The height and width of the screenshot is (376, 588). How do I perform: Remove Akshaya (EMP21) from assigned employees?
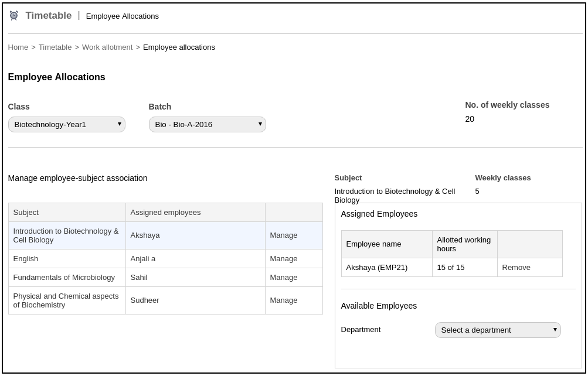(x=516, y=268)
